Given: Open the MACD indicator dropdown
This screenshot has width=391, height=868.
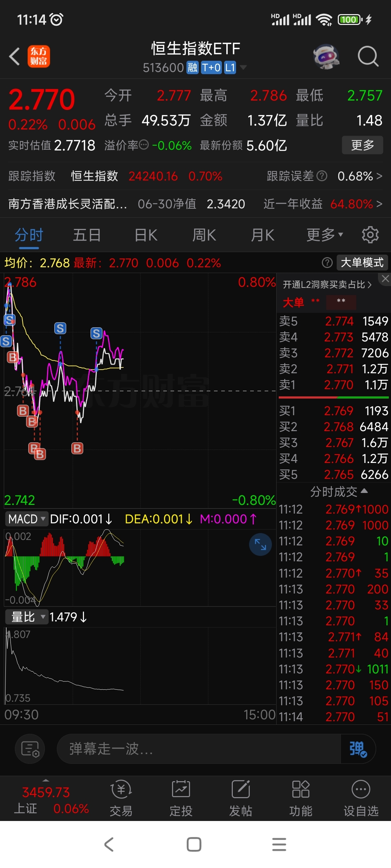Looking at the screenshot, I should pyautogui.click(x=27, y=519).
